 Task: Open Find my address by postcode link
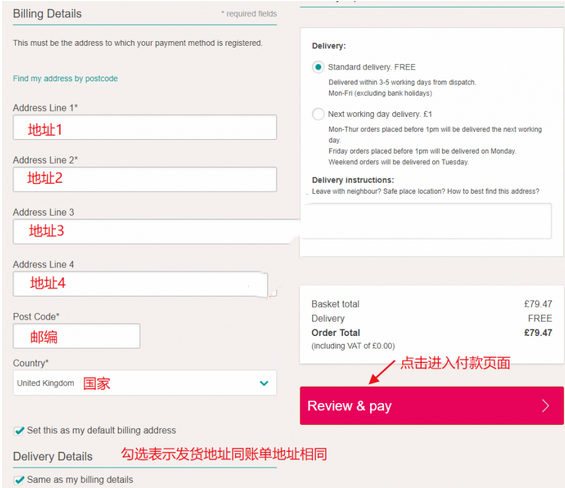[65, 79]
